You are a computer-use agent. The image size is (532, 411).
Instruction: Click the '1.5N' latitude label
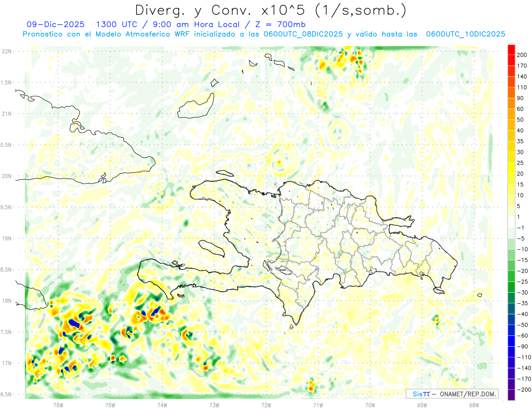(6, 82)
